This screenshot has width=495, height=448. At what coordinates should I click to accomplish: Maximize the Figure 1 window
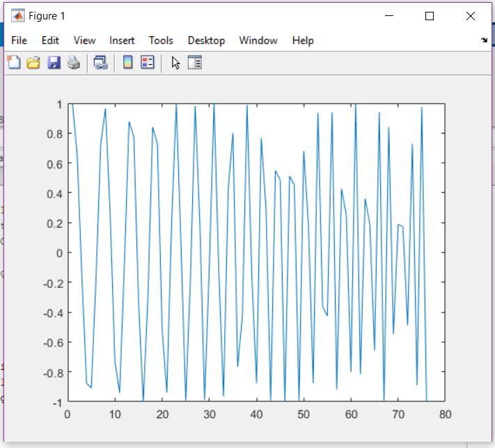pos(430,16)
